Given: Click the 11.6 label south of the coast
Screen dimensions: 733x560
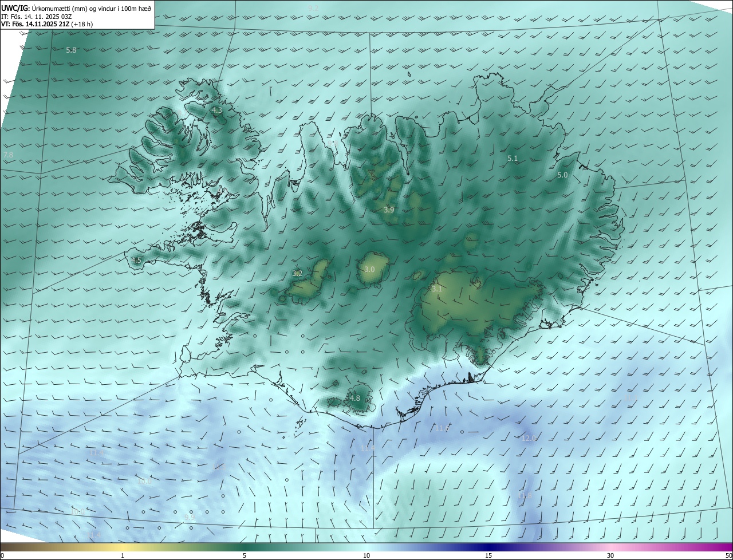Looking at the screenshot, I should pos(442,428).
